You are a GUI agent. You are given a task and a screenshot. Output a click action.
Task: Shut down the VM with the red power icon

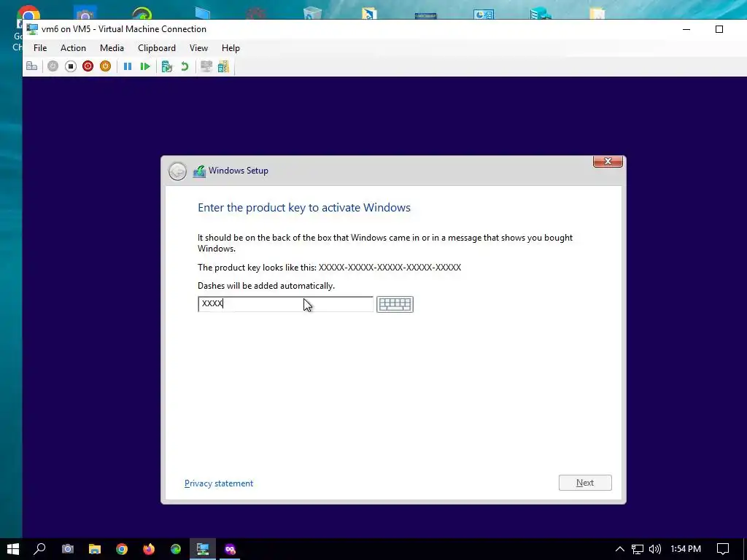[88, 66]
